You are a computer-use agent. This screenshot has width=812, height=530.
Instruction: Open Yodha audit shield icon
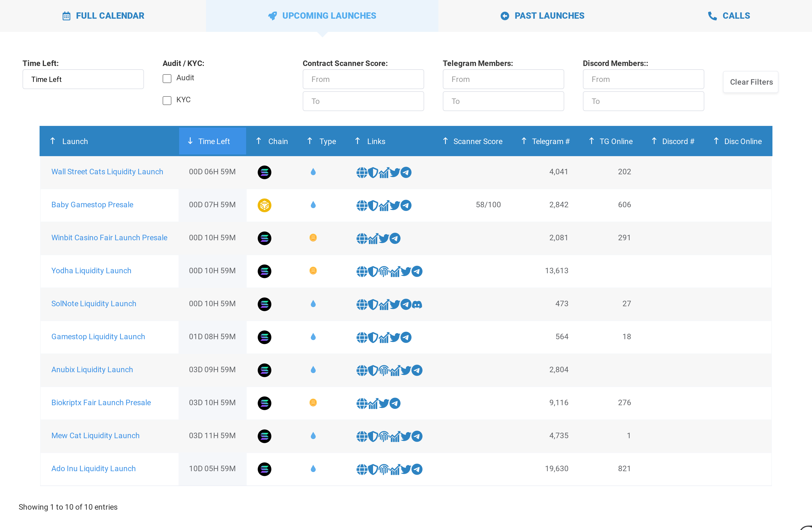(x=373, y=272)
